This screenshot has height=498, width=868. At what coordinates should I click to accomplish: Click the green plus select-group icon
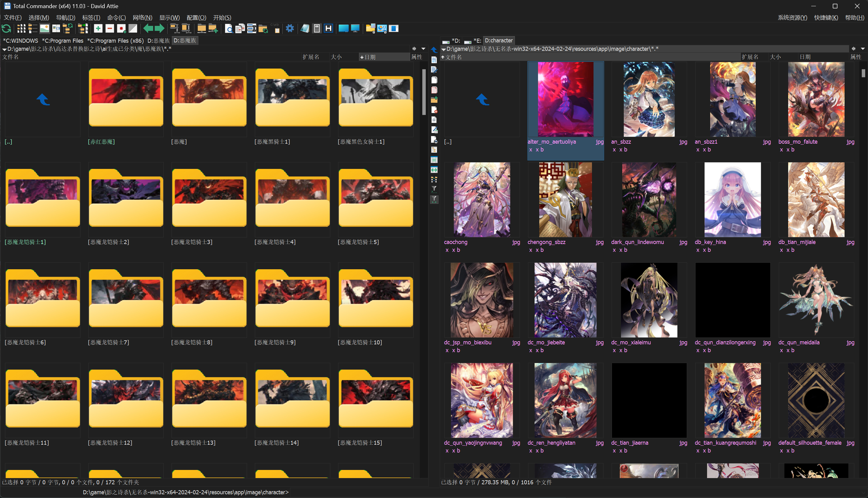(x=98, y=28)
